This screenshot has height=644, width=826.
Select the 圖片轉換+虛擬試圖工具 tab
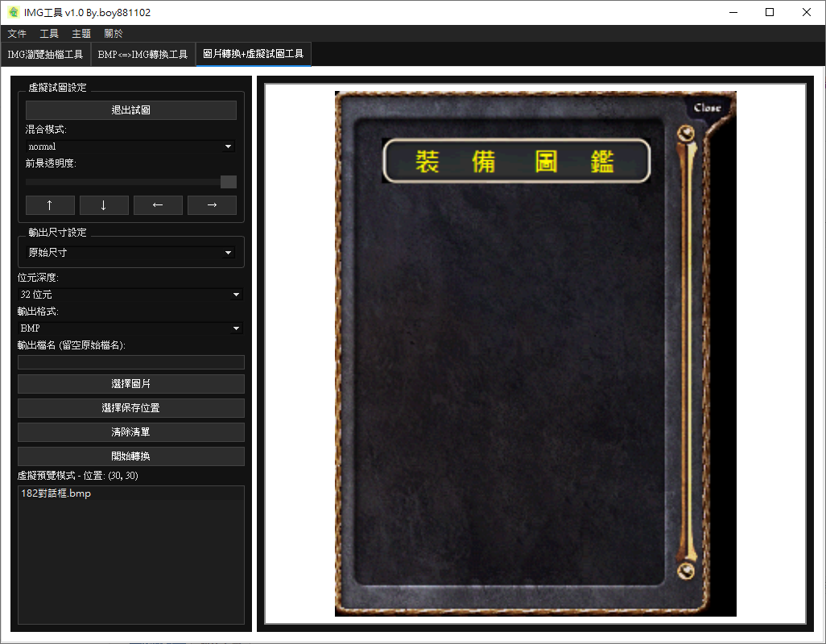tap(254, 54)
